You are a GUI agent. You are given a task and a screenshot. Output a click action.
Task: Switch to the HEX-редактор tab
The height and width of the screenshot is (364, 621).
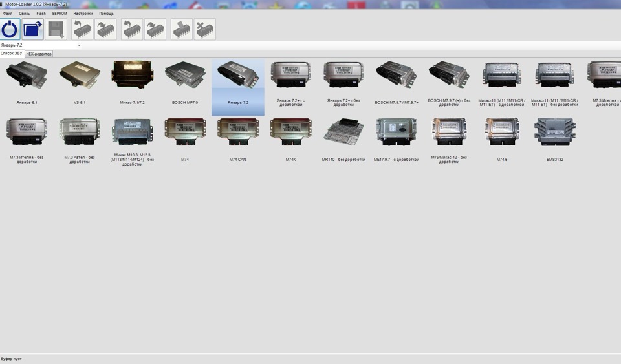click(x=39, y=54)
